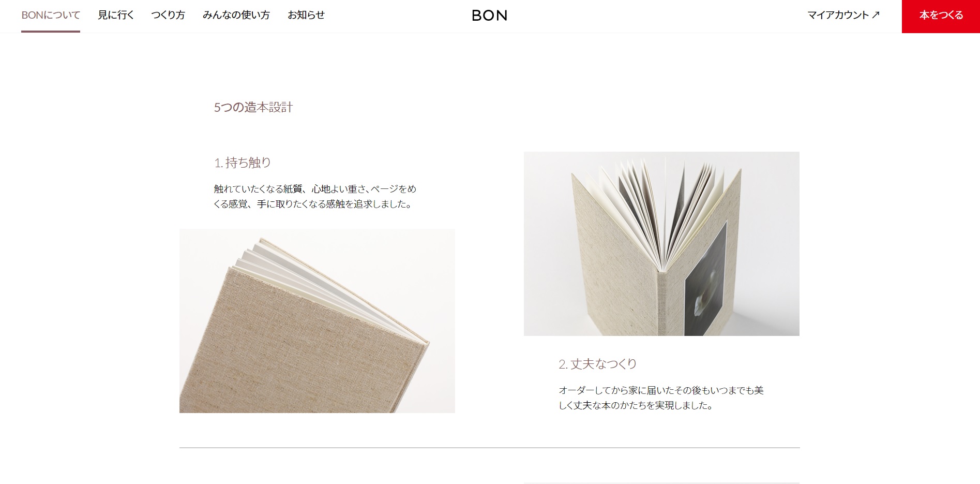
Task: Open the BONについて nav tab
Action: pyautogui.click(x=51, y=16)
